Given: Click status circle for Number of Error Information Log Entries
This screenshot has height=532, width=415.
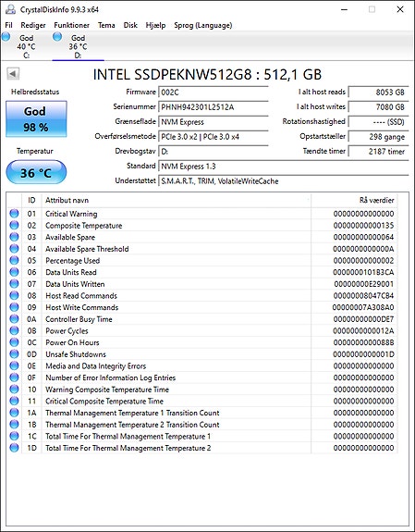Looking at the screenshot, I should tap(14, 377).
